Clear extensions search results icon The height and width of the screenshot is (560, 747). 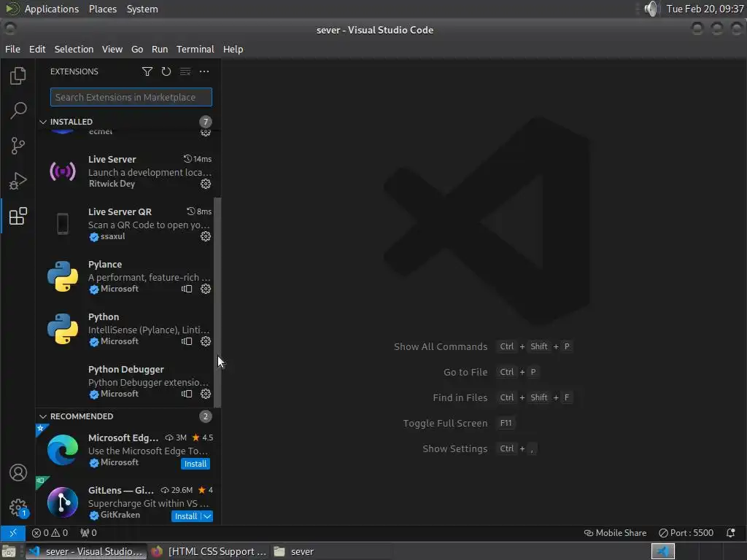click(x=185, y=71)
